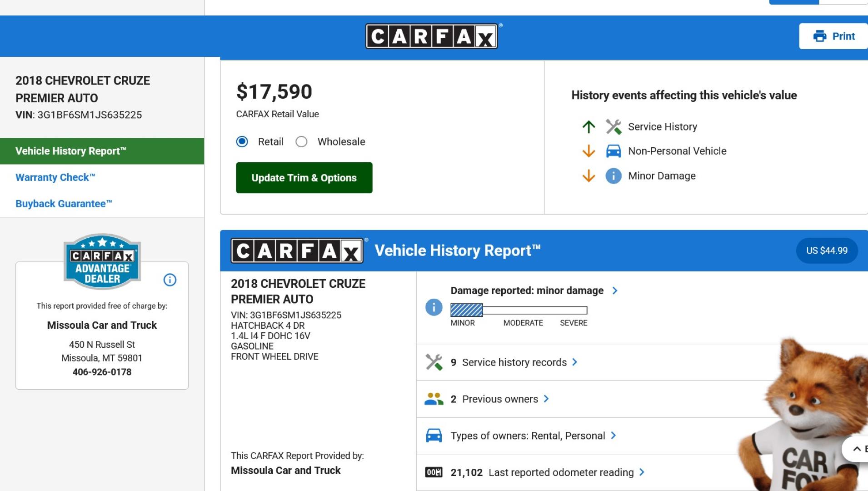
Task: Open the Warranty Check sidebar link
Action: 55,177
